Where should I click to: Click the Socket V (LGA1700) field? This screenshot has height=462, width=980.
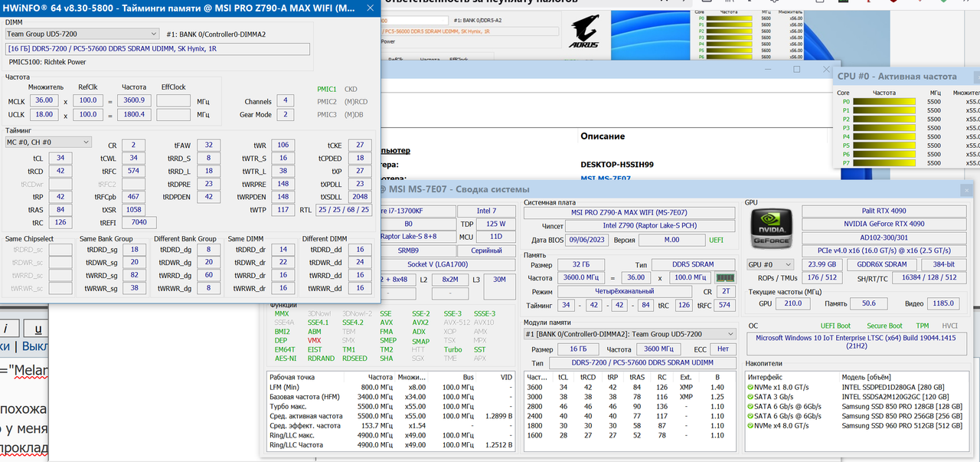446,264
